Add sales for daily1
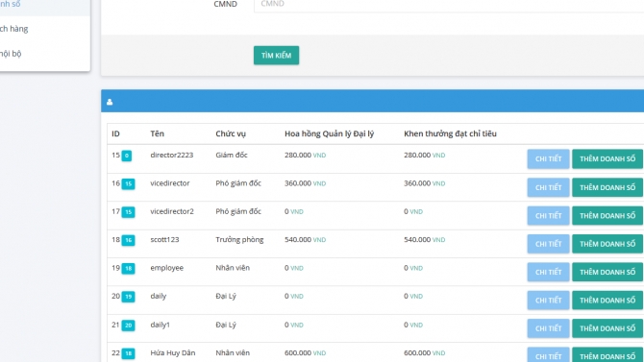Image resolution: width=644 pixels, height=362 pixels. [607, 328]
